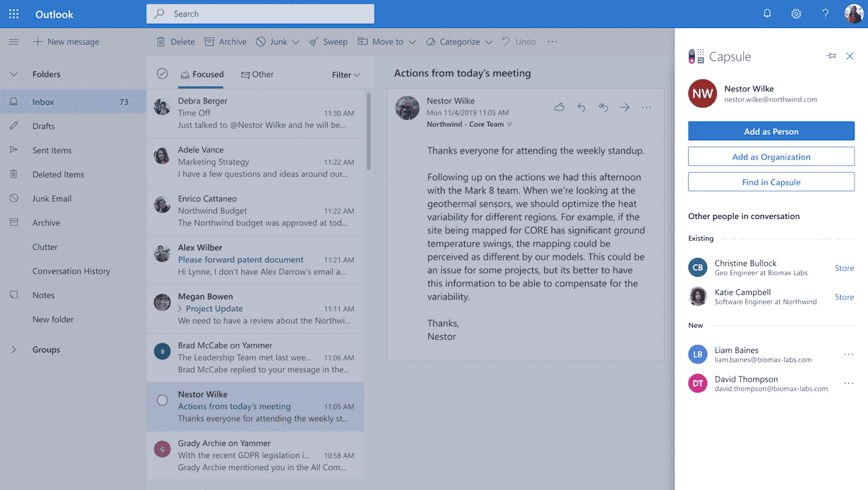
Task: Store Christine Bullock in Capsule
Action: 844,268
